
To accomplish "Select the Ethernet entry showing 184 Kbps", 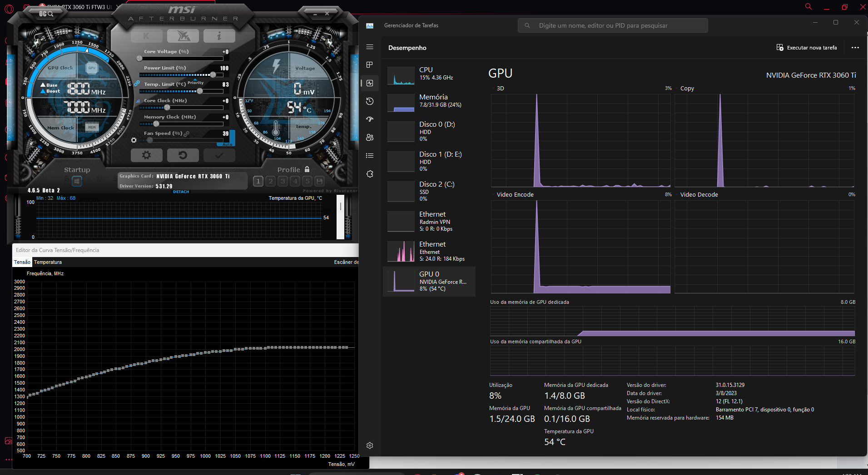I will (429, 251).
